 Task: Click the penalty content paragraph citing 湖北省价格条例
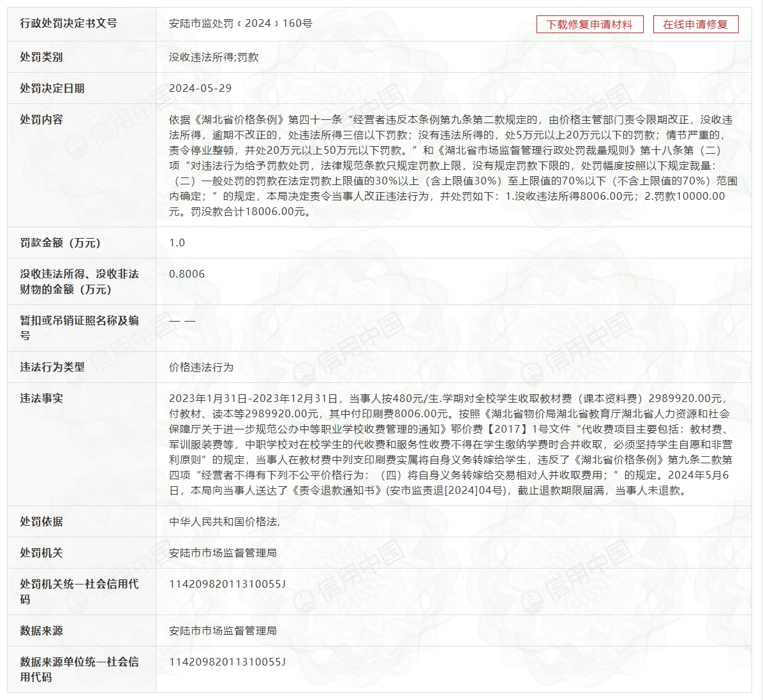[x=453, y=165]
